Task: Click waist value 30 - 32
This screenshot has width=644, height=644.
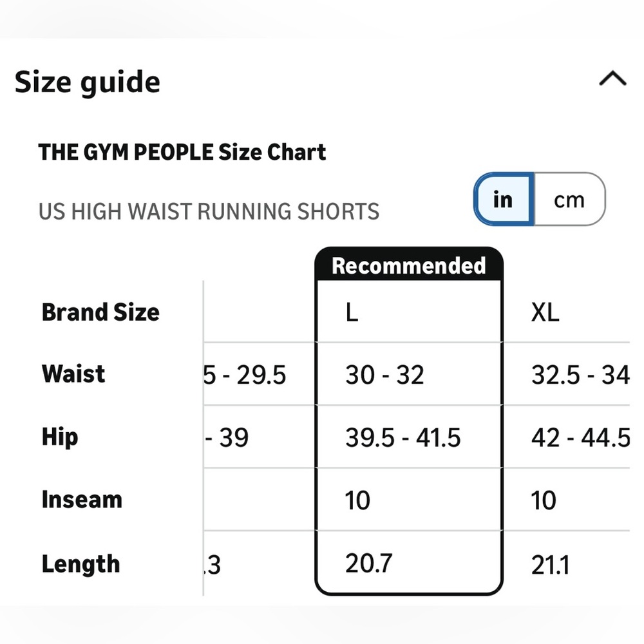Action: coord(384,375)
